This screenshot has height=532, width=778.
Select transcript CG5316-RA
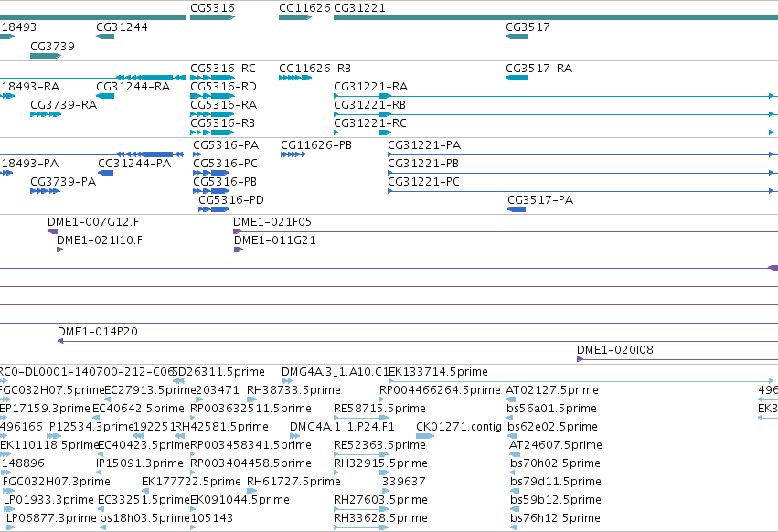[x=224, y=105]
